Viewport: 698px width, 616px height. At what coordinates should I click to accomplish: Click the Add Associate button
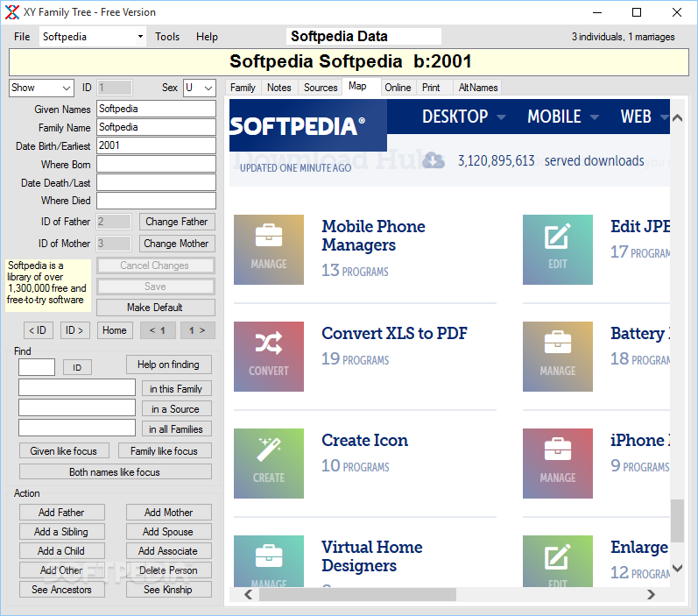169,551
